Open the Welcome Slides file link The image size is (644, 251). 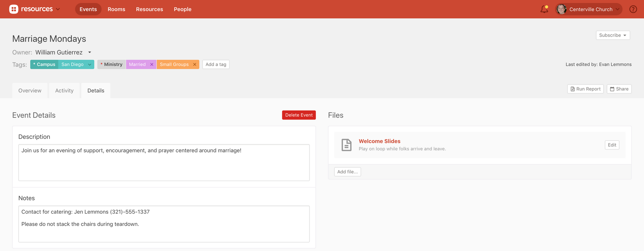click(x=379, y=141)
